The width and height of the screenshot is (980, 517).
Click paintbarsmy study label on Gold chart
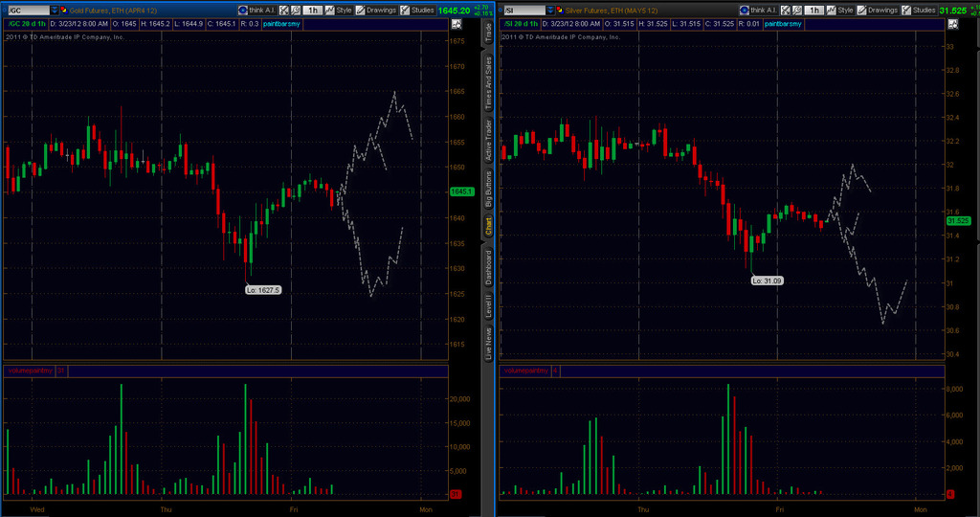(x=281, y=24)
